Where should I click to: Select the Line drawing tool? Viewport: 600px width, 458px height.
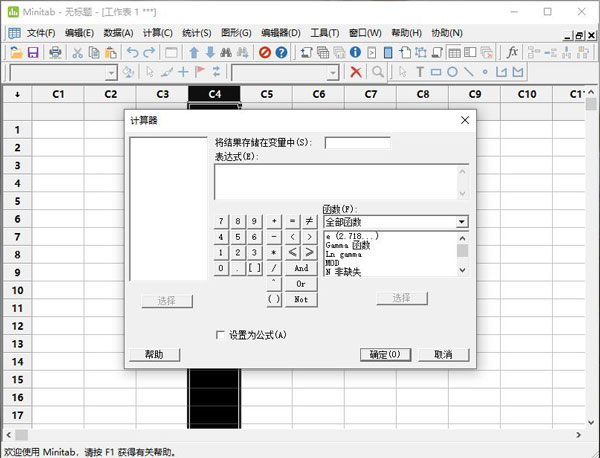[468, 72]
